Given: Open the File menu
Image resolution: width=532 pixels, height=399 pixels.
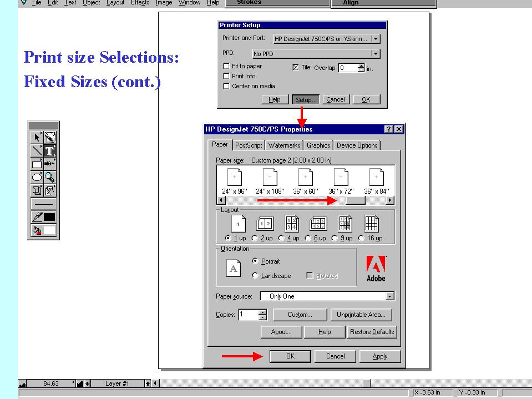Looking at the screenshot, I should pos(36,3).
